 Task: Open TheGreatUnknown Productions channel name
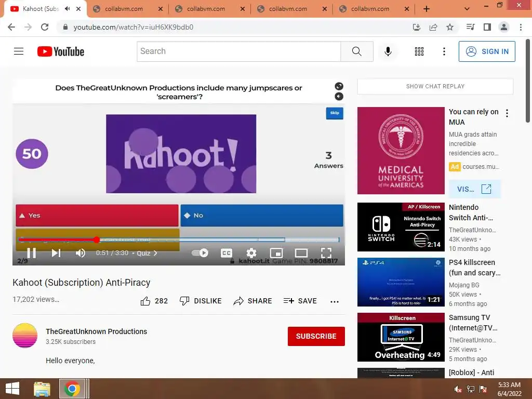pyautogui.click(x=96, y=331)
